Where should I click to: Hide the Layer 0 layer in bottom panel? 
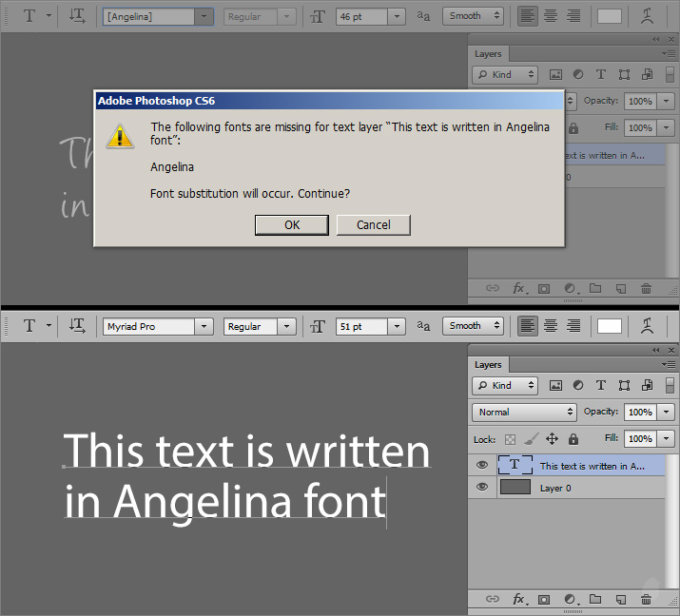(482, 487)
